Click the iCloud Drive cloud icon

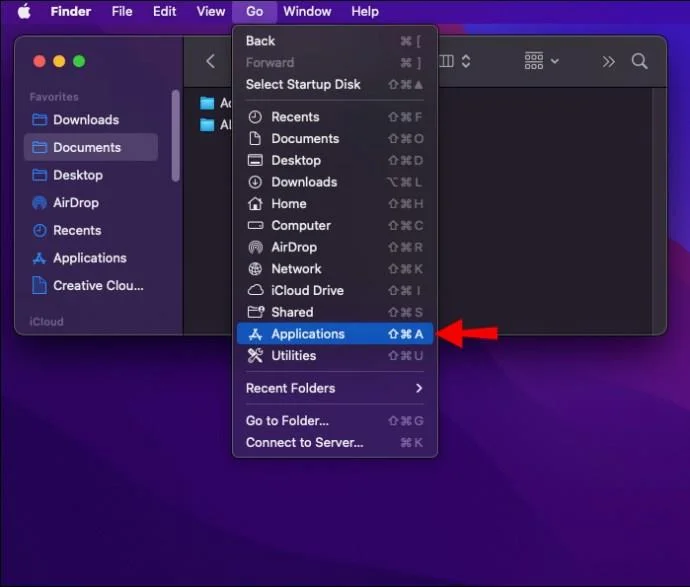point(255,290)
